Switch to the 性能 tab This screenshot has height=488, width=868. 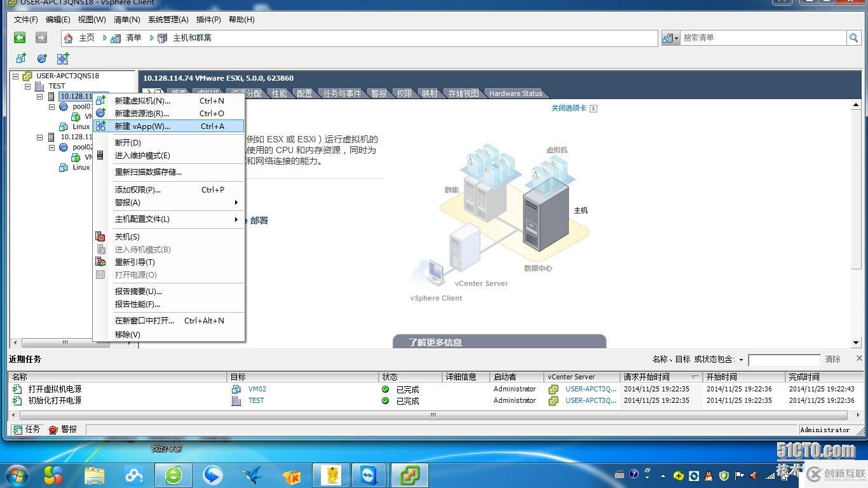click(x=280, y=93)
